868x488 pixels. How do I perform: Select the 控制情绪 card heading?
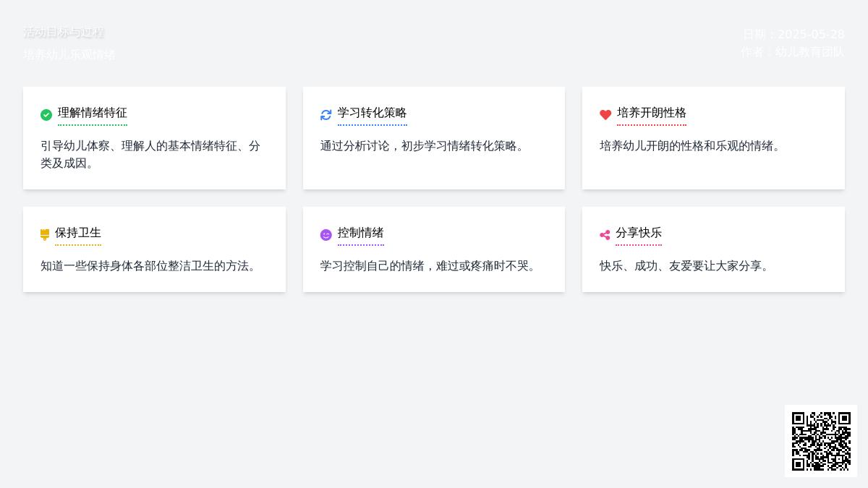[x=361, y=233]
